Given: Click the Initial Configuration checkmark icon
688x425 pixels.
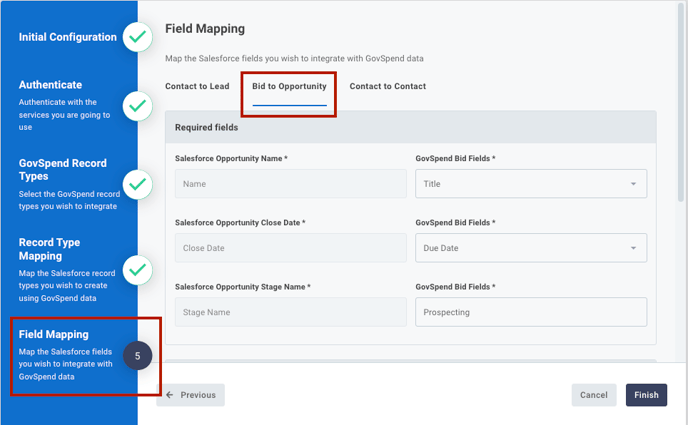Looking at the screenshot, I should [137, 37].
